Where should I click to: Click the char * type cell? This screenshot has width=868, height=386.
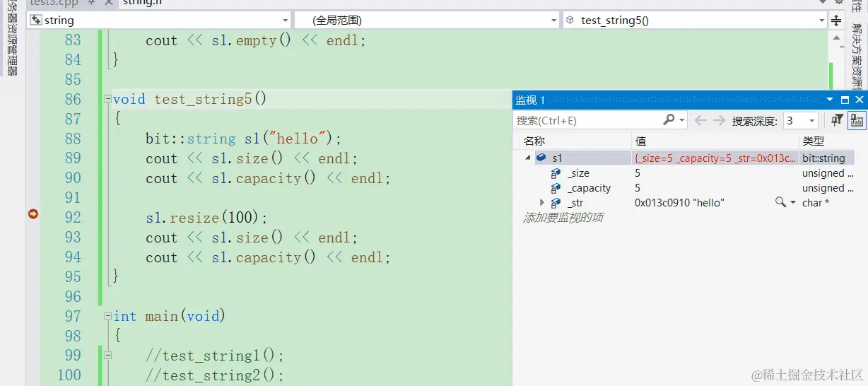click(816, 203)
